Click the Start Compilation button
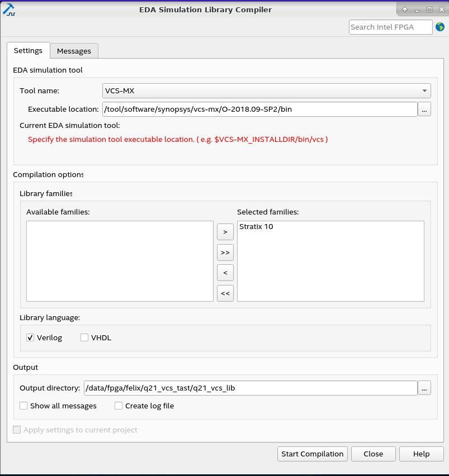The width and height of the screenshot is (449, 476). point(313,454)
